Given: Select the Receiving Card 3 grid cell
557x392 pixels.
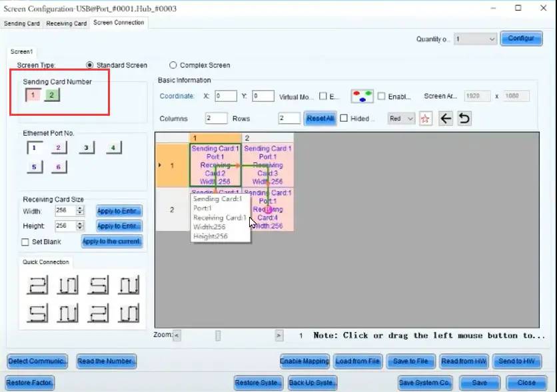Looking at the screenshot, I should (268, 165).
